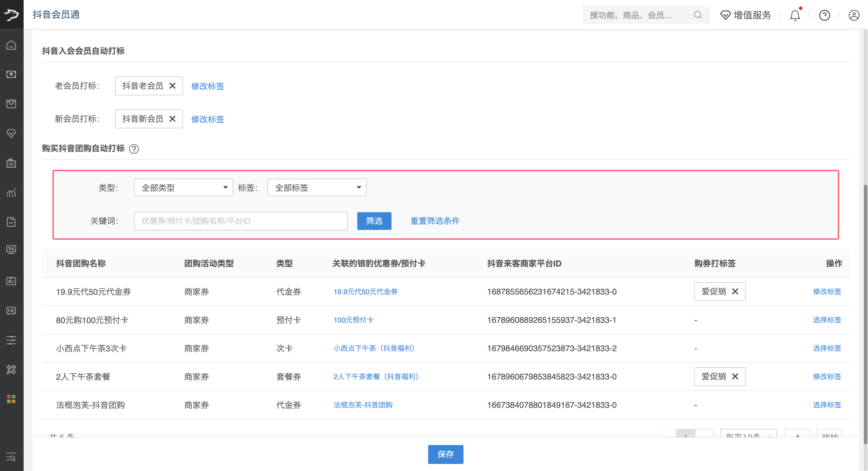868x471 pixels.
Task: Open the menu search icon at sidebar bottom
Action: [11, 457]
